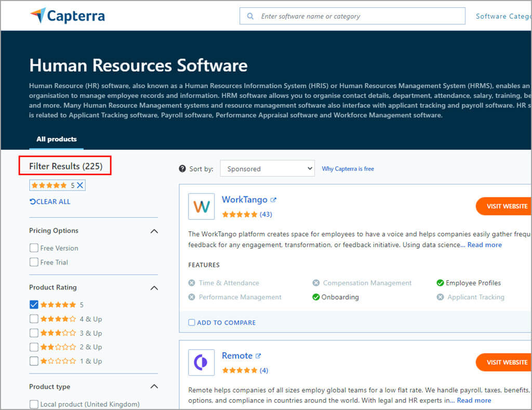Viewport: 532px width, 410px height.
Task: Collapse the Product Rating section
Action: [154, 287]
